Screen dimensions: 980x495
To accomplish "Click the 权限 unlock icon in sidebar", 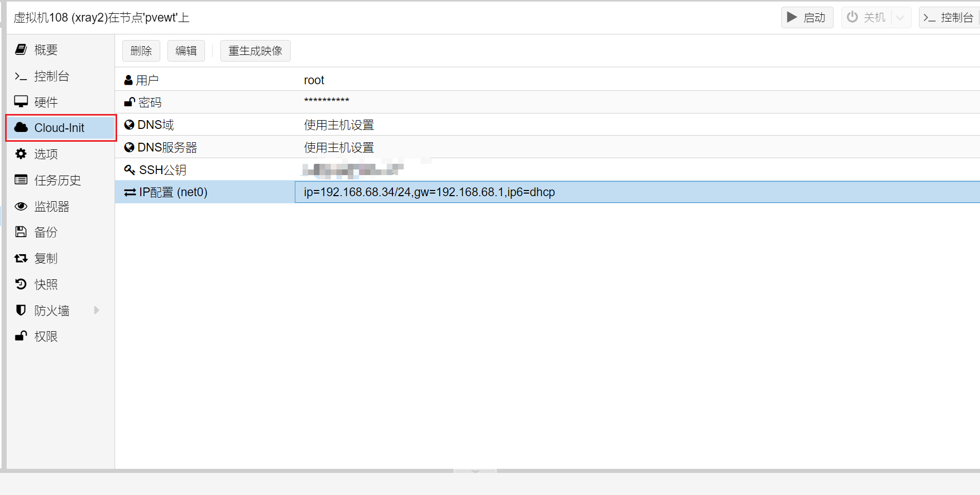I will (x=21, y=336).
